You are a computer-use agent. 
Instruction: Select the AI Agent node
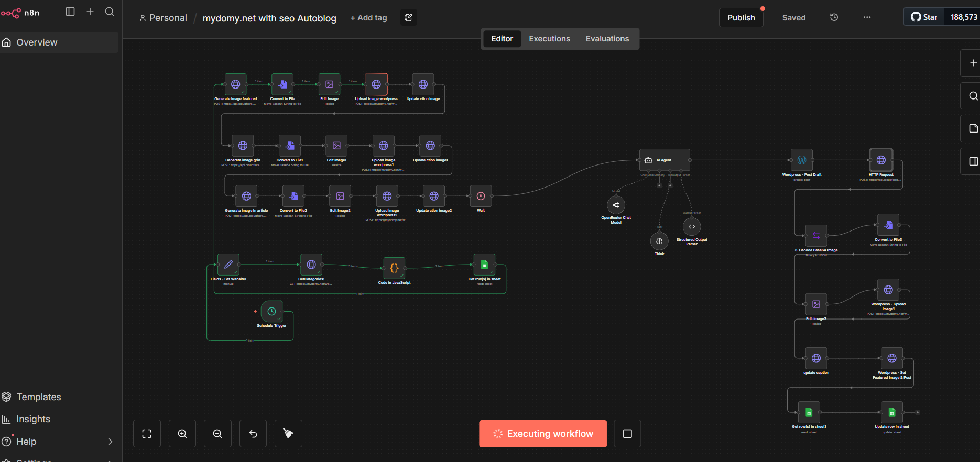click(x=665, y=160)
